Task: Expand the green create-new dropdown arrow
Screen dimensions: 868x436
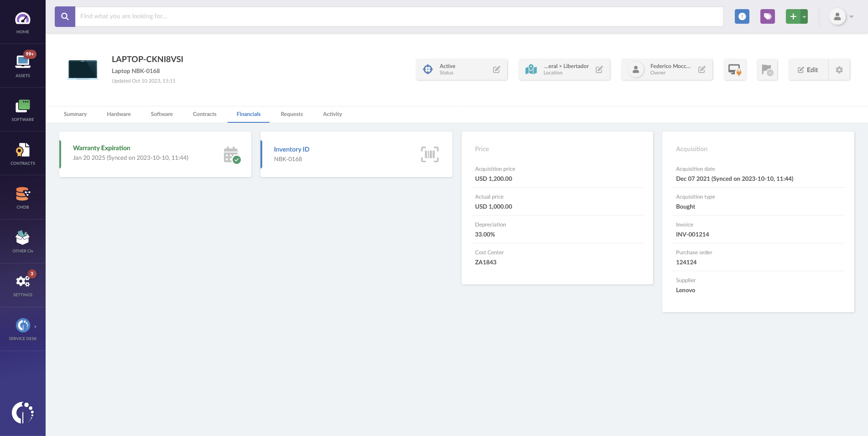Action: [803, 16]
